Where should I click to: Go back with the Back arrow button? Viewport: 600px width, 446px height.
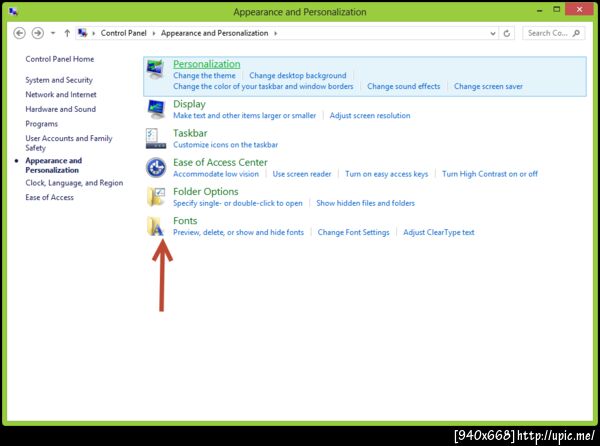click(20, 33)
